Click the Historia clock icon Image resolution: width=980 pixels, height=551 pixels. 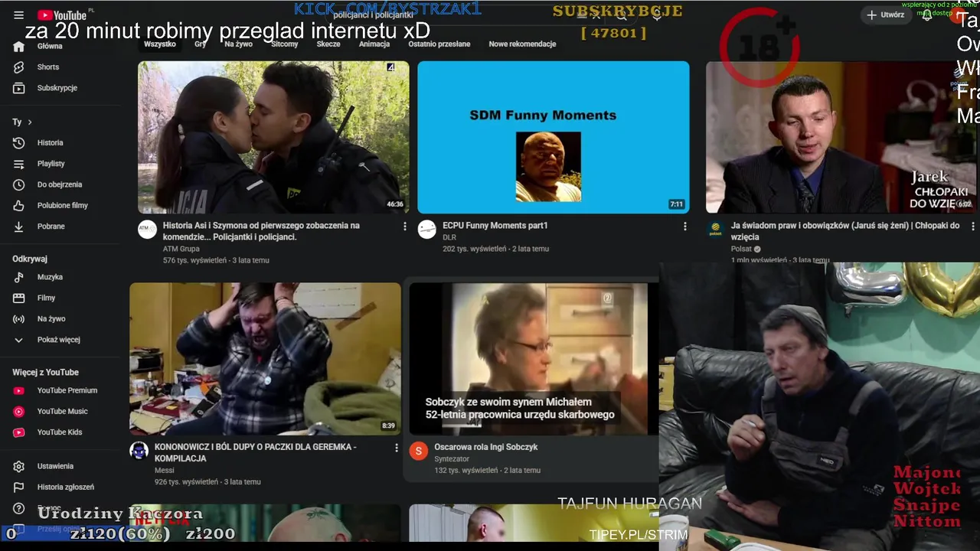tap(19, 143)
